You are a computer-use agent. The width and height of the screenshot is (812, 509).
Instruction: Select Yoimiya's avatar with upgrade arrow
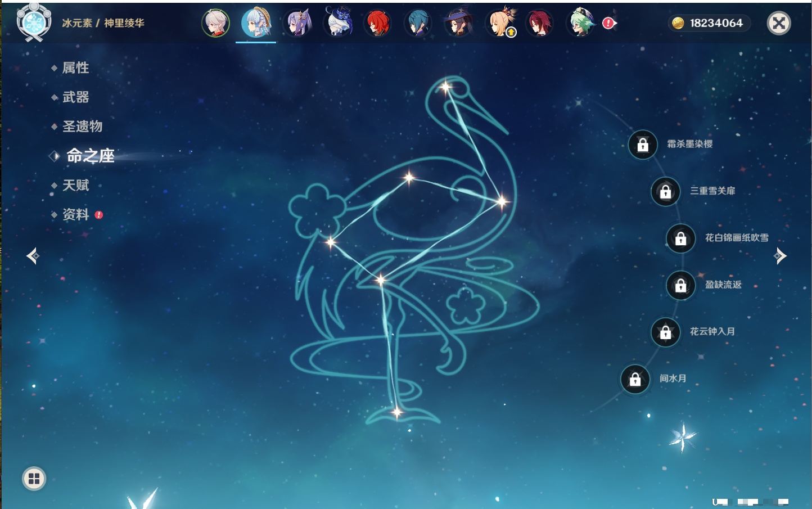[500, 23]
